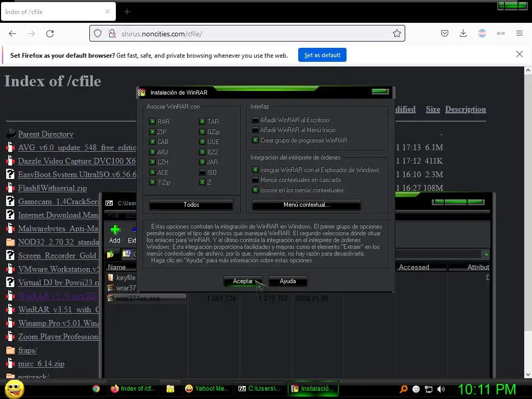Screen dimensions: 532x399
Task: Click the Firefox forward arrow
Action: [x=31, y=34]
